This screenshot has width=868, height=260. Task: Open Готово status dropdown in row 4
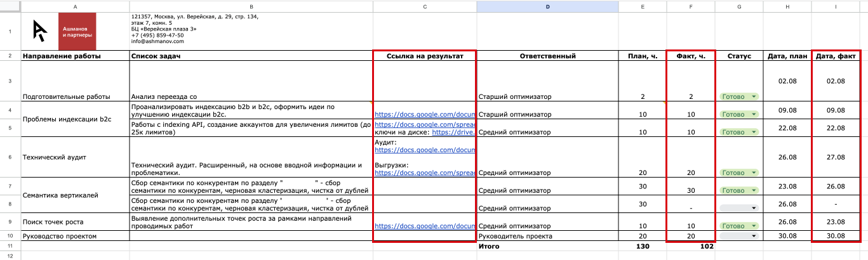(x=740, y=115)
